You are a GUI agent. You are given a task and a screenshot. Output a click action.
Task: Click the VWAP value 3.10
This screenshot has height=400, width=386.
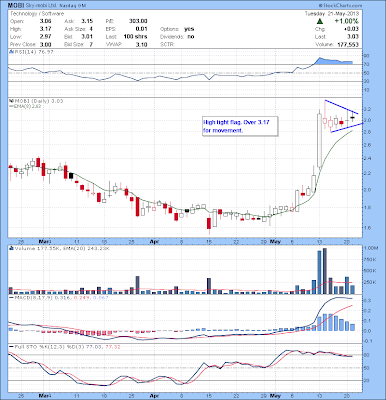click(x=141, y=44)
